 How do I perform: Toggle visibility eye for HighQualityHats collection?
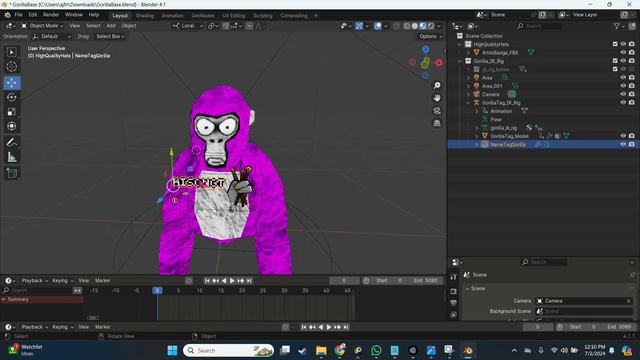pyautogui.click(x=623, y=44)
